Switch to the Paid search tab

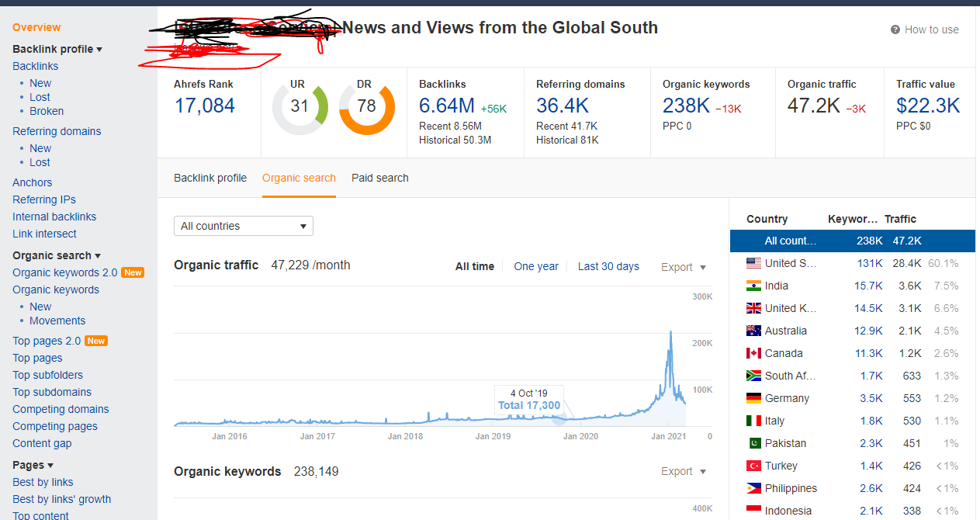click(x=379, y=178)
